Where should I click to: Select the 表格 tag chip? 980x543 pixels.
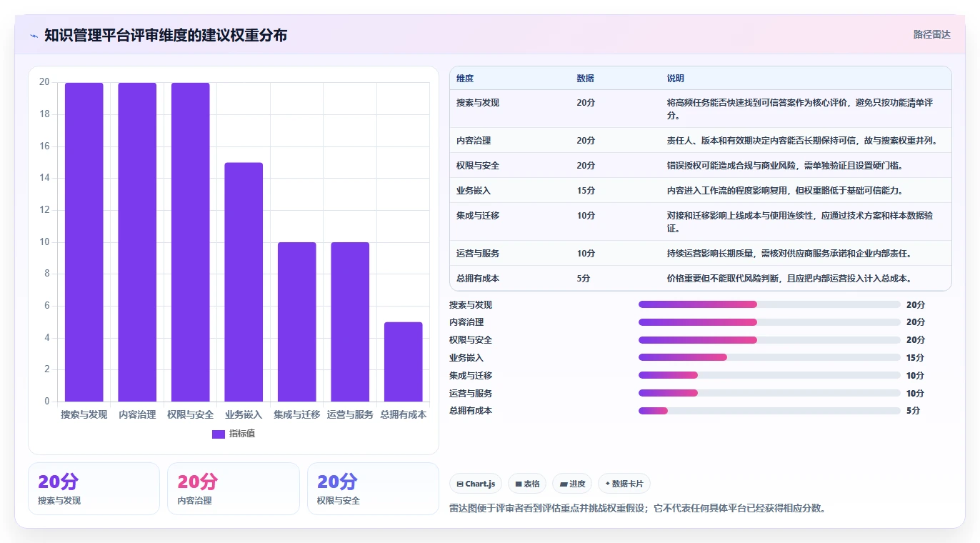click(x=527, y=484)
